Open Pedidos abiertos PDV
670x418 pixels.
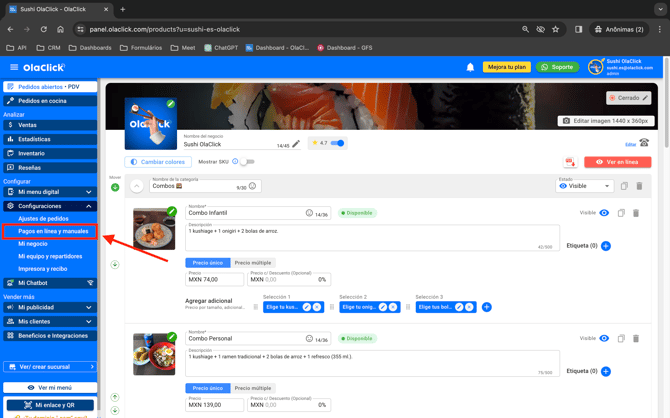[x=50, y=87]
